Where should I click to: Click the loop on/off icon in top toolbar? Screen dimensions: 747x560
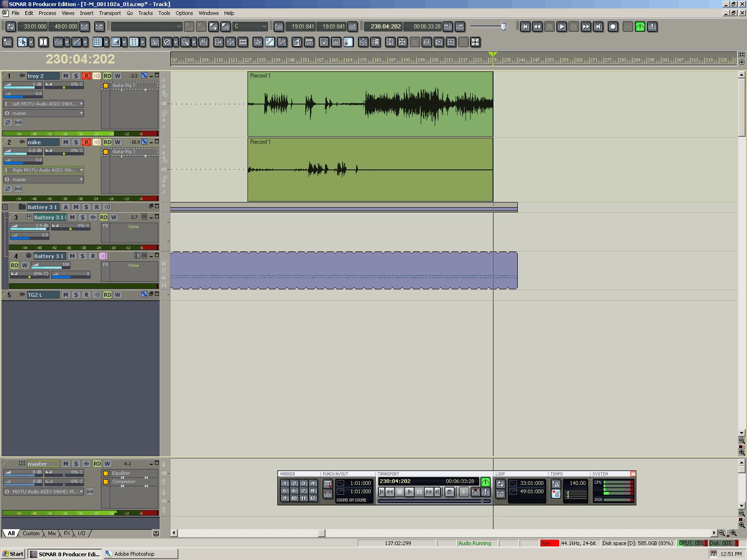[10, 27]
